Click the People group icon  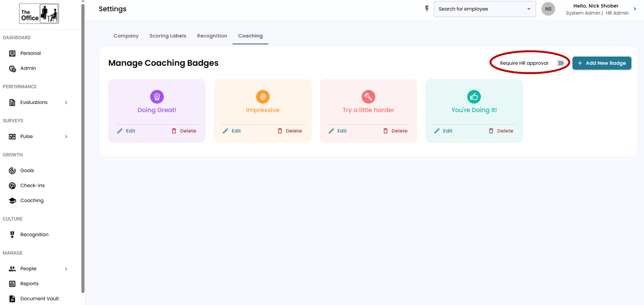tap(12, 269)
